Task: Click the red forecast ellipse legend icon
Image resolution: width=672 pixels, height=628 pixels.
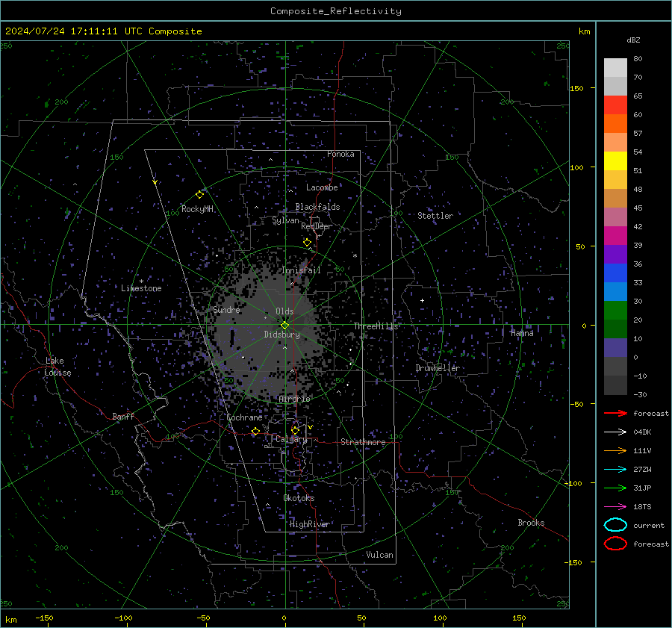Action: 615,544
